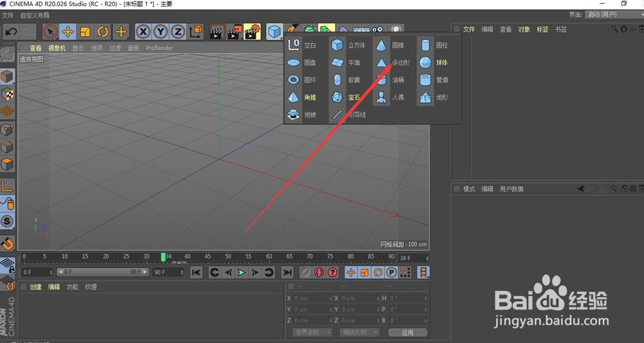Image resolution: width=644 pixels, height=343 pixels.
Task: Open the 缩放比例 dropdown
Action: pos(359,332)
